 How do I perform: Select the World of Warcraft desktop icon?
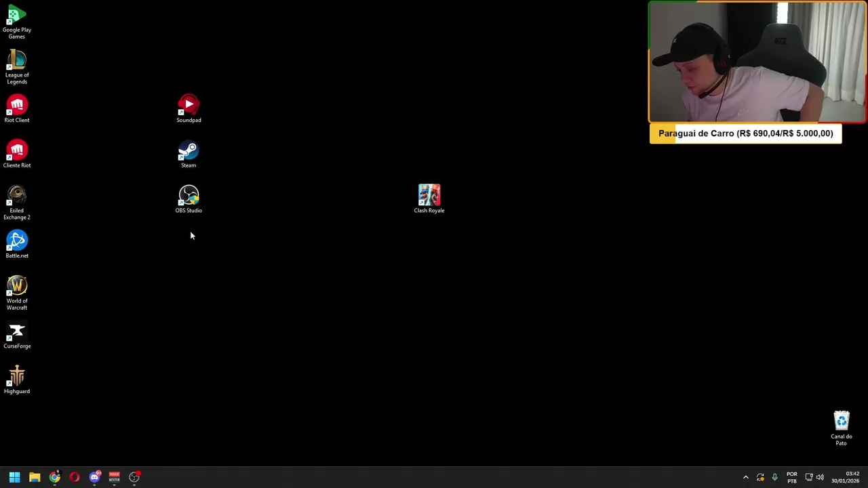point(17,293)
